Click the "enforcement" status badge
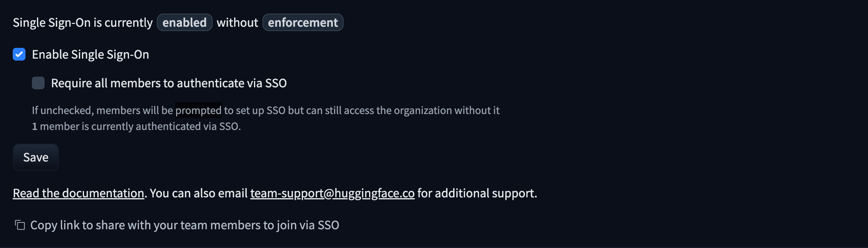This screenshot has height=248, width=868. (303, 23)
